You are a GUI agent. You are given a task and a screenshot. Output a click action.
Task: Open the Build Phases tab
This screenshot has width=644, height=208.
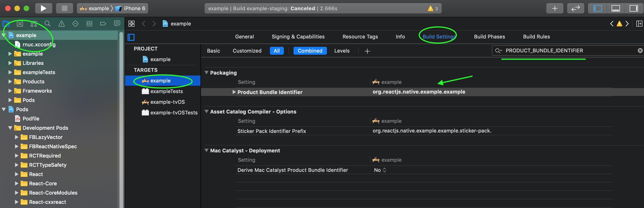(489, 37)
